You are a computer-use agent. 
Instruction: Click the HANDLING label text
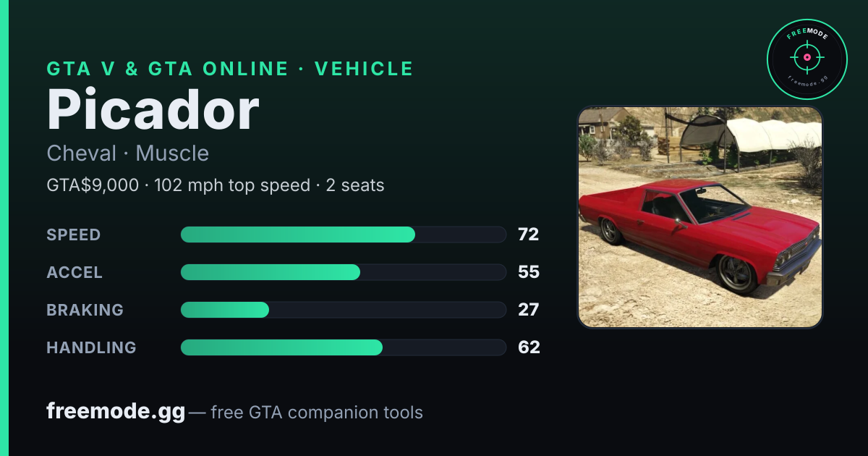[91, 347]
